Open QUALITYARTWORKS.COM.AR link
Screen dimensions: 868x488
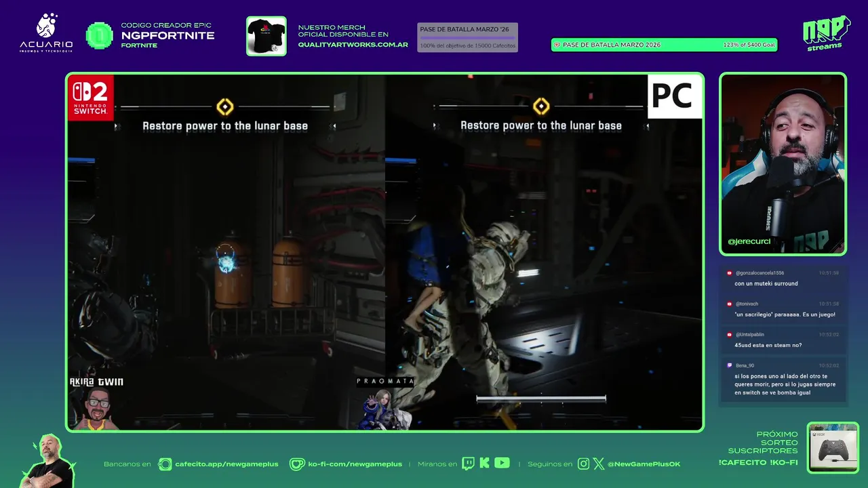353,45
